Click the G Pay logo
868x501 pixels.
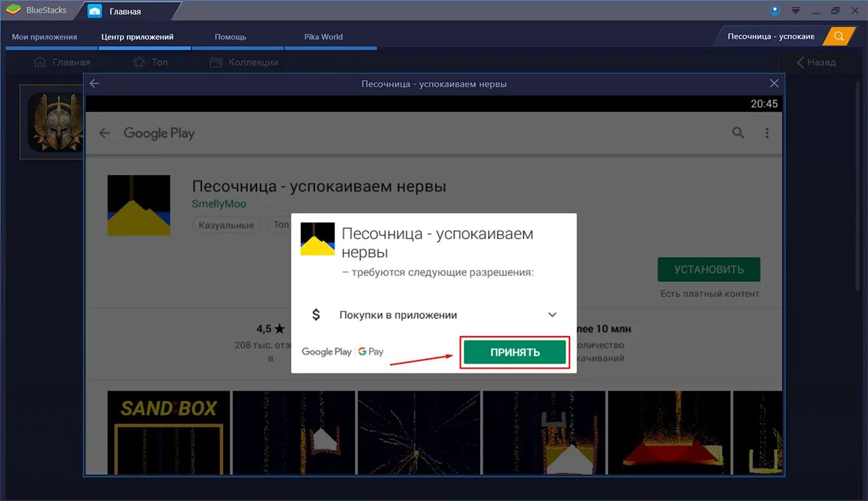(x=371, y=351)
